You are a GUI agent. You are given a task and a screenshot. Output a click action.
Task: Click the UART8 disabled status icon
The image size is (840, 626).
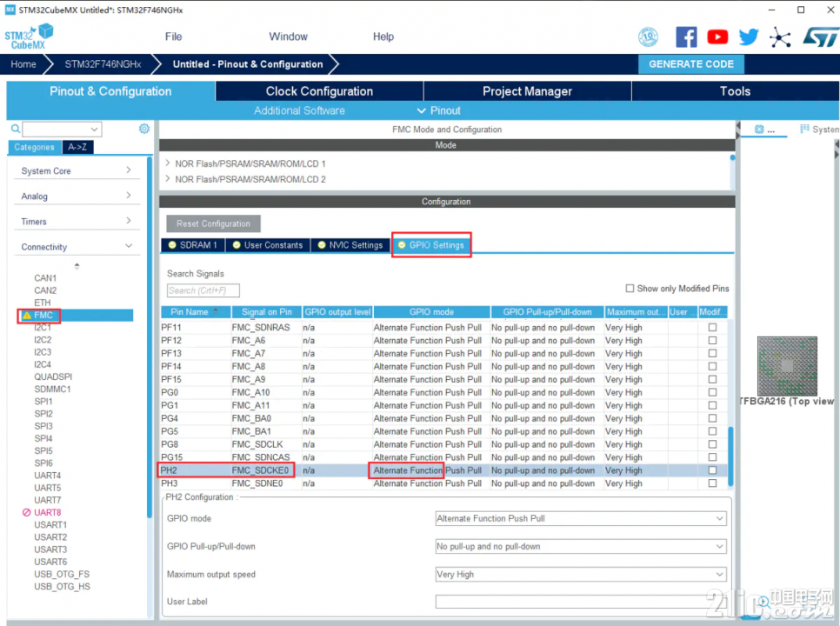pyautogui.click(x=26, y=512)
